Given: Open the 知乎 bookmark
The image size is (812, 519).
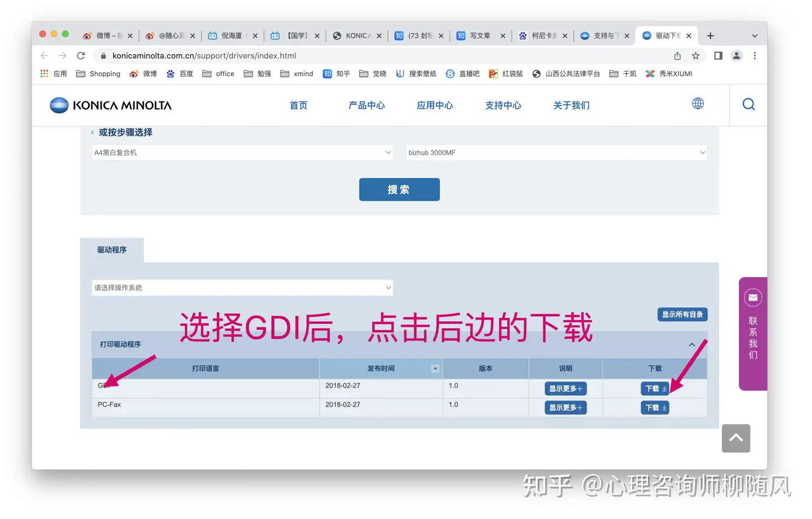Looking at the screenshot, I should click(x=336, y=74).
